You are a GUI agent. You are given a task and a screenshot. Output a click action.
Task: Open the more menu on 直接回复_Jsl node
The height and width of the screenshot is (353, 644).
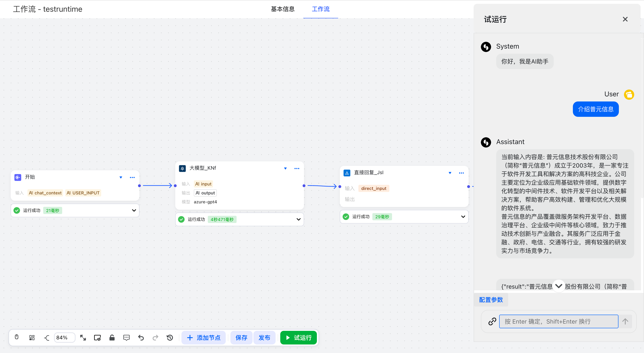(x=461, y=173)
